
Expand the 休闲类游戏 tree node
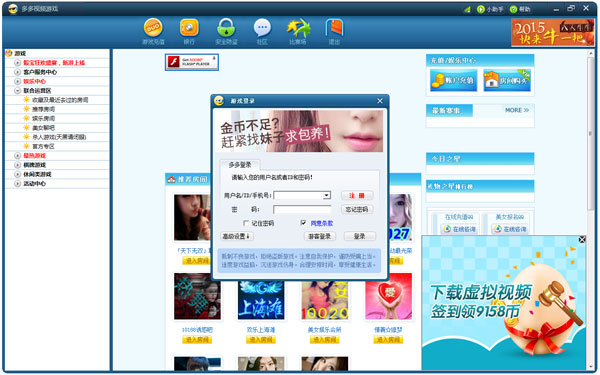click(x=17, y=174)
